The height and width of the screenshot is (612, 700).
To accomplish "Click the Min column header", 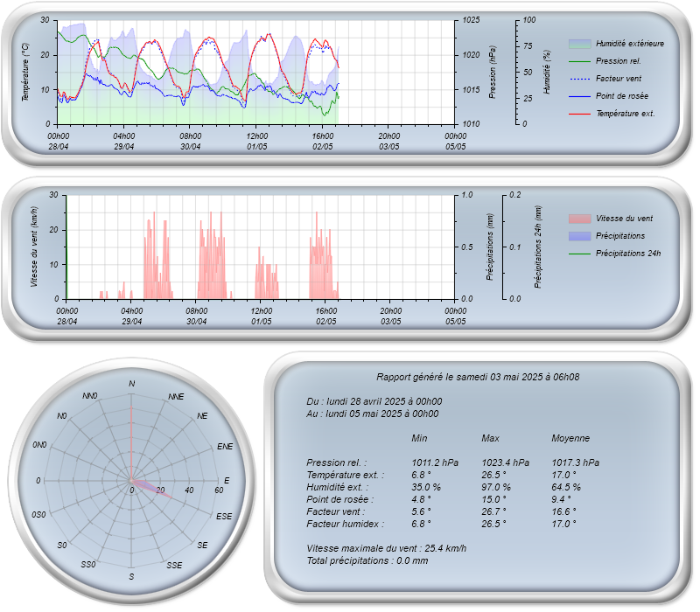I will 419,438.
